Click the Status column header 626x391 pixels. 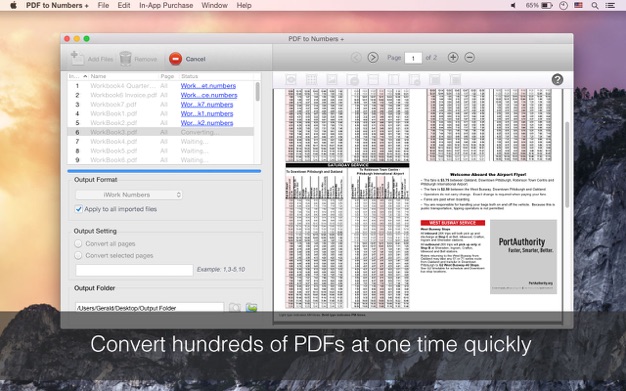190,76
